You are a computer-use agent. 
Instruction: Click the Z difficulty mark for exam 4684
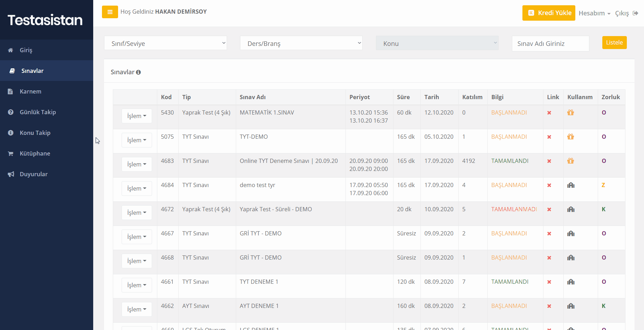[603, 185]
